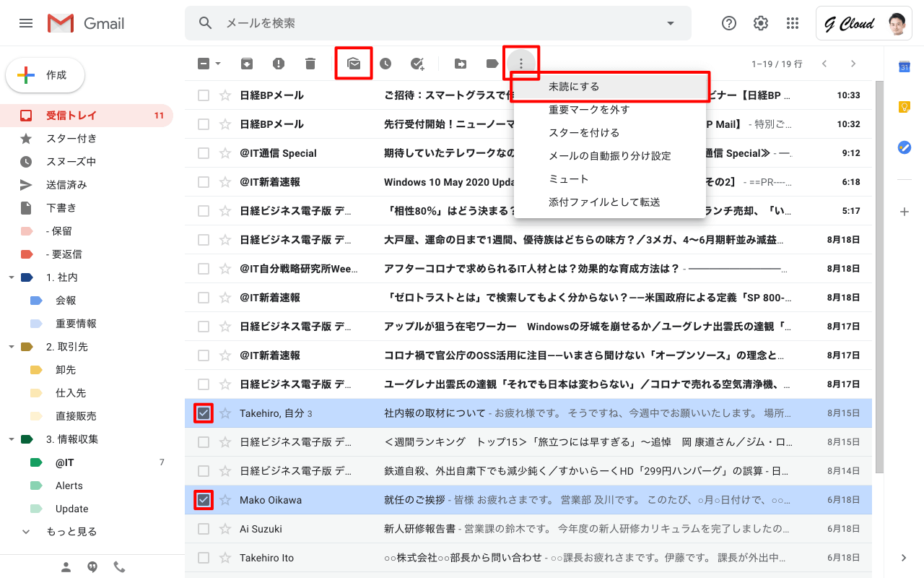Open the select-all dropdown arrow
Screen dimensions: 924x578
[x=218, y=64]
